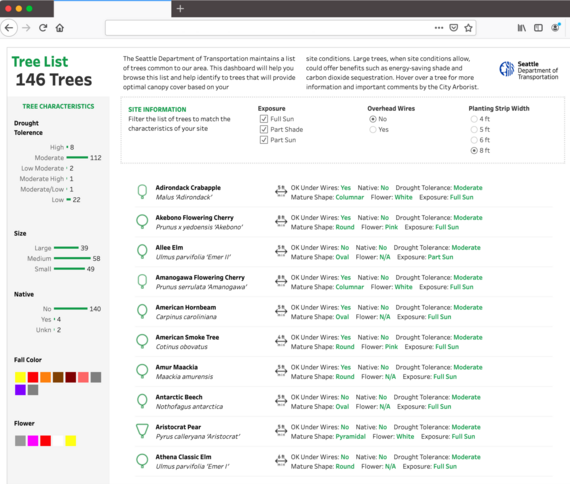Viewport: 570px width, 484px height.
Task: Choose 8 ft planting strip width
Action: pyautogui.click(x=474, y=151)
